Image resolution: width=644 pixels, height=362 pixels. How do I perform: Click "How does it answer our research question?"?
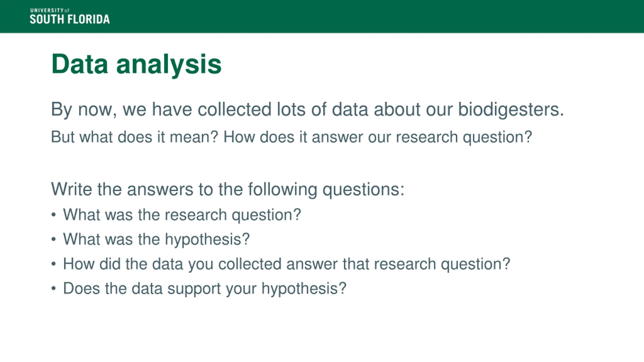click(x=378, y=137)
